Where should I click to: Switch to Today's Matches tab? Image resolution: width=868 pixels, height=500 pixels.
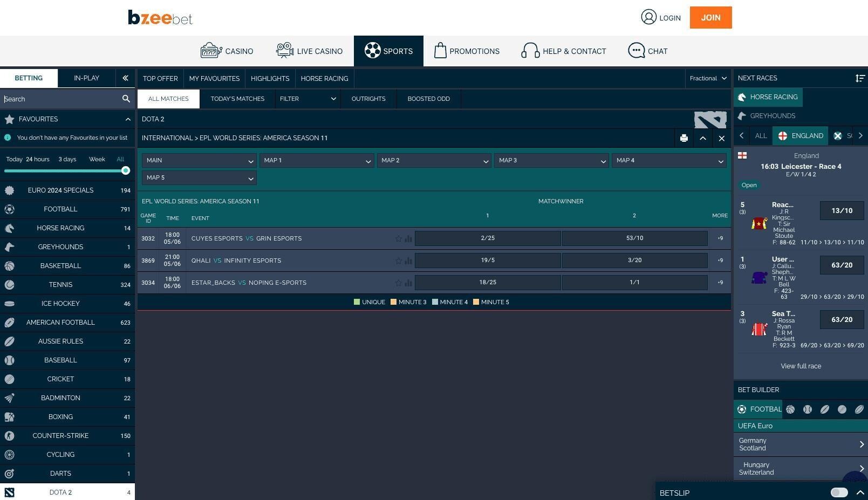coord(237,99)
